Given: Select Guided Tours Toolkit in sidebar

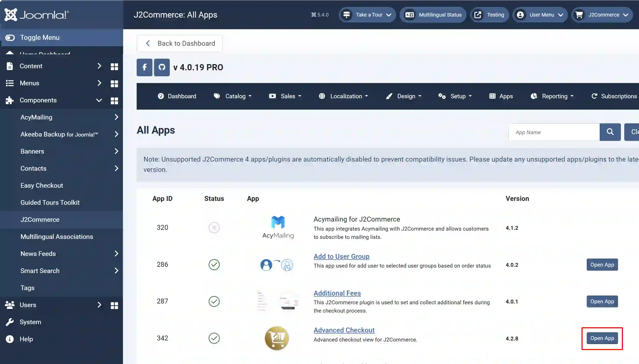Looking at the screenshot, I should [x=50, y=202].
